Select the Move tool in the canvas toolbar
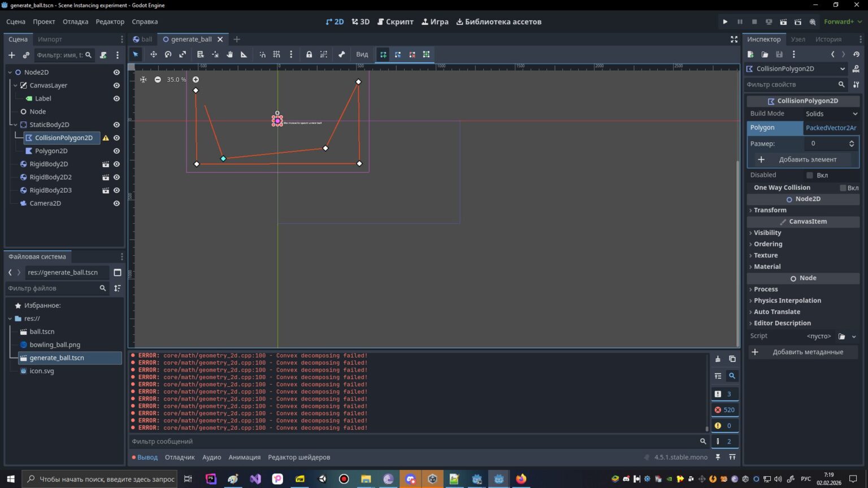The width and height of the screenshot is (868, 488). pos(153,54)
